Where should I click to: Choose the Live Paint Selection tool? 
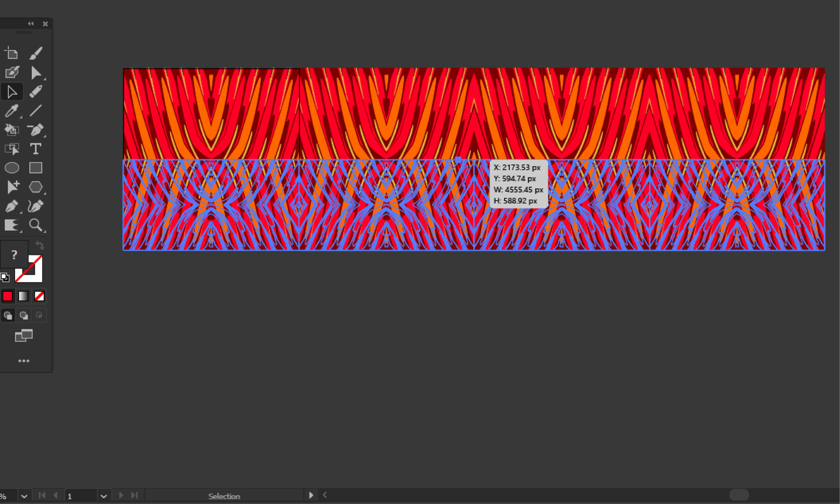[x=12, y=149]
